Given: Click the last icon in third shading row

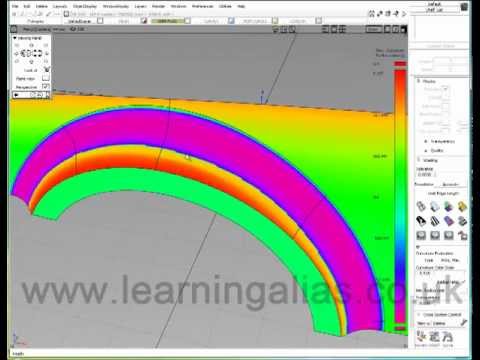Looking at the screenshot, I should (x=462, y=235).
